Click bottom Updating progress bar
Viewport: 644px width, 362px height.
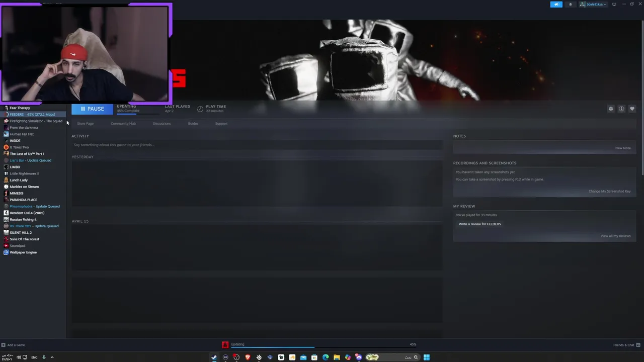pos(323,347)
